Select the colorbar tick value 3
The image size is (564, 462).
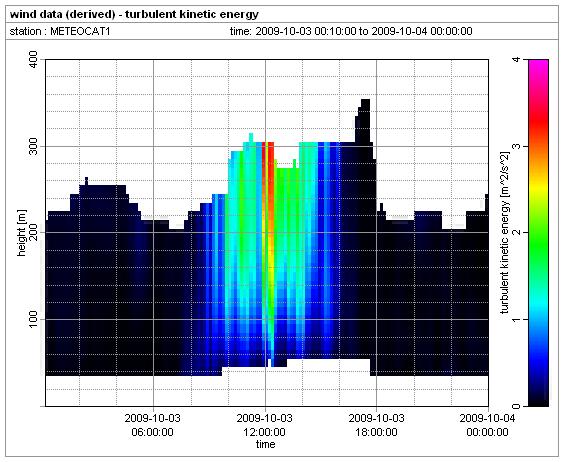(x=517, y=146)
